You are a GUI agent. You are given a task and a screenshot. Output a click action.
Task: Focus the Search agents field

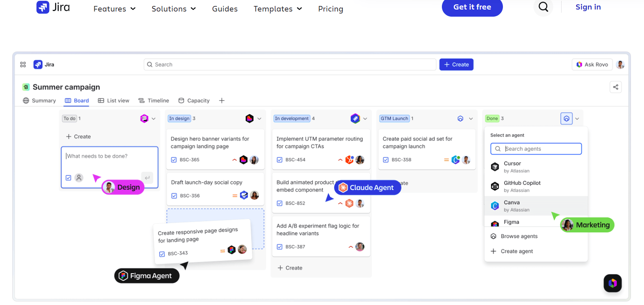[536, 149]
